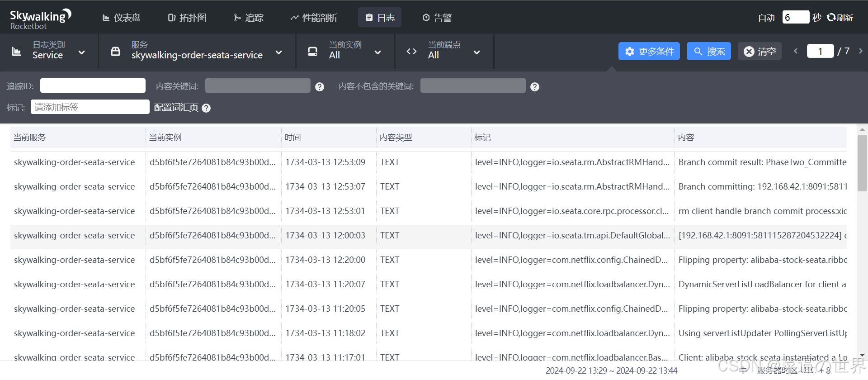Focus the 内容关键词 keyword input
Screen dimensions: 868x380
coord(258,85)
